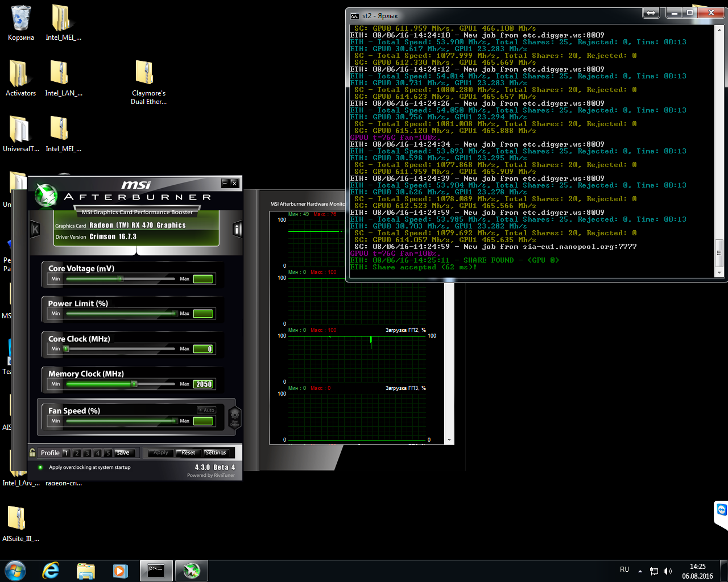Select profile slot 1
Viewport: 728px width, 582px height.
point(66,453)
